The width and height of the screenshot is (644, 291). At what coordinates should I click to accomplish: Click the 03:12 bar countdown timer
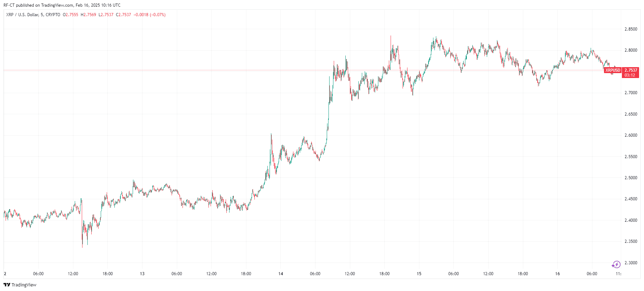coord(630,75)
